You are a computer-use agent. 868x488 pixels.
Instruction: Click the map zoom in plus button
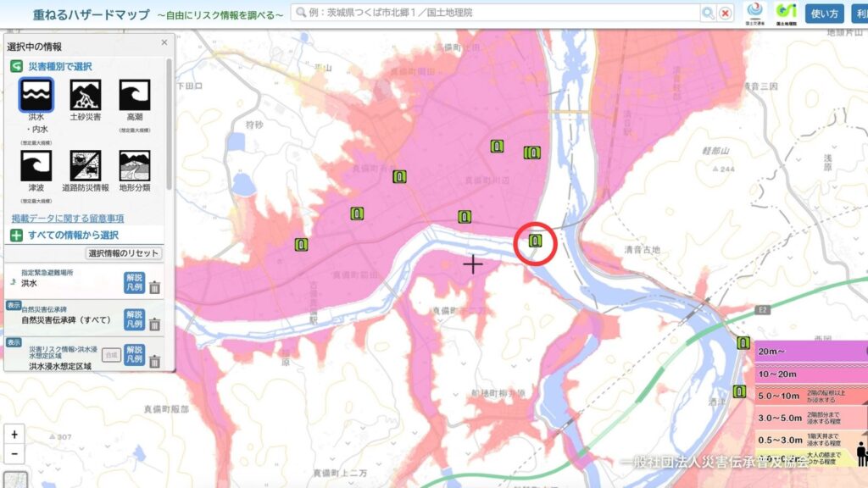tap(14, 434)
